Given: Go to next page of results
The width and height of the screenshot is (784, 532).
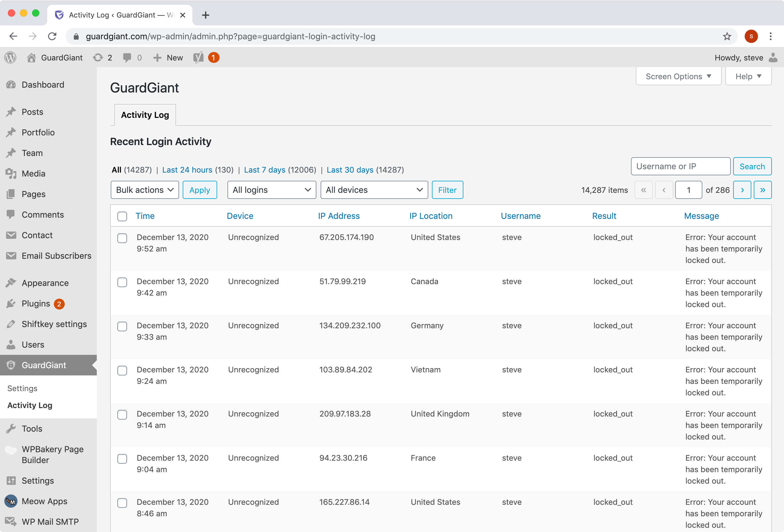Looking at the screenshot, I should [x=742, y=190].
